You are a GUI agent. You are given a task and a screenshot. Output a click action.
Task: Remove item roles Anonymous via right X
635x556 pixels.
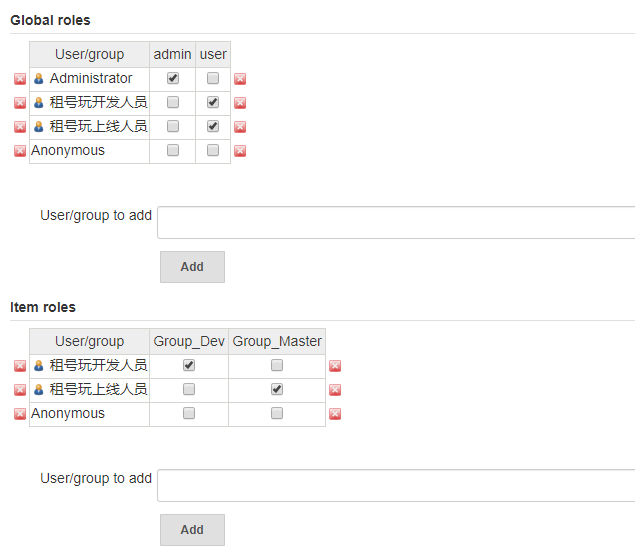335,414
